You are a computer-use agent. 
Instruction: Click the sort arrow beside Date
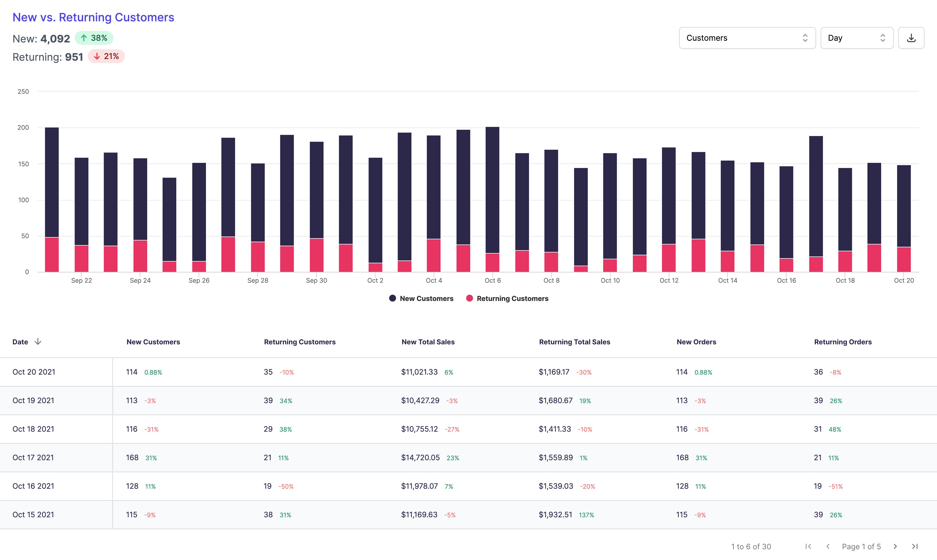38,341
